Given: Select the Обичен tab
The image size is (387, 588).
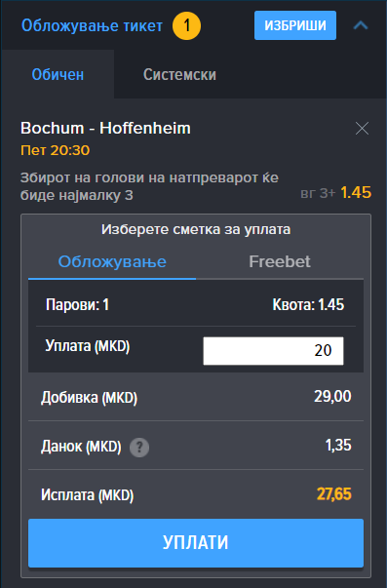Looking at the screenshot, I should click(58, 74).
